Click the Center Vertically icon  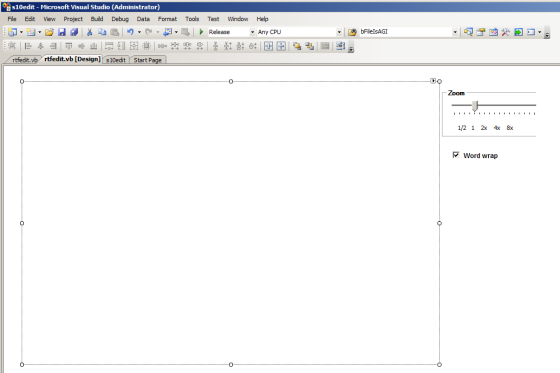coord(281,46)
